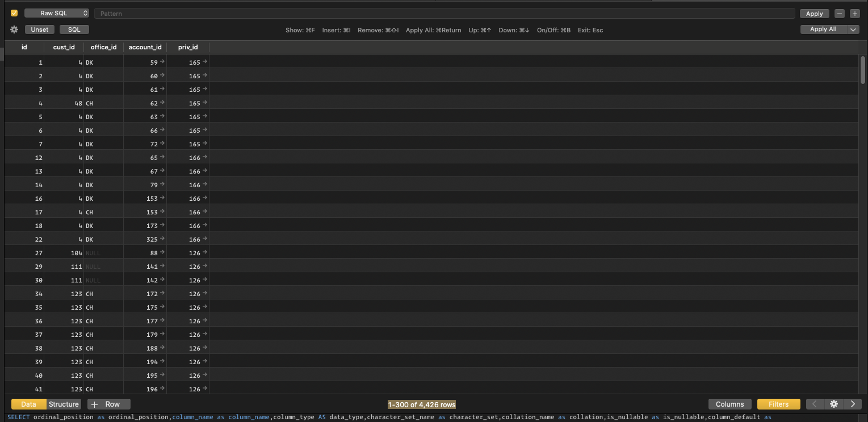
Task: Go to next page of rows
Action: click(x=853, y=404)
